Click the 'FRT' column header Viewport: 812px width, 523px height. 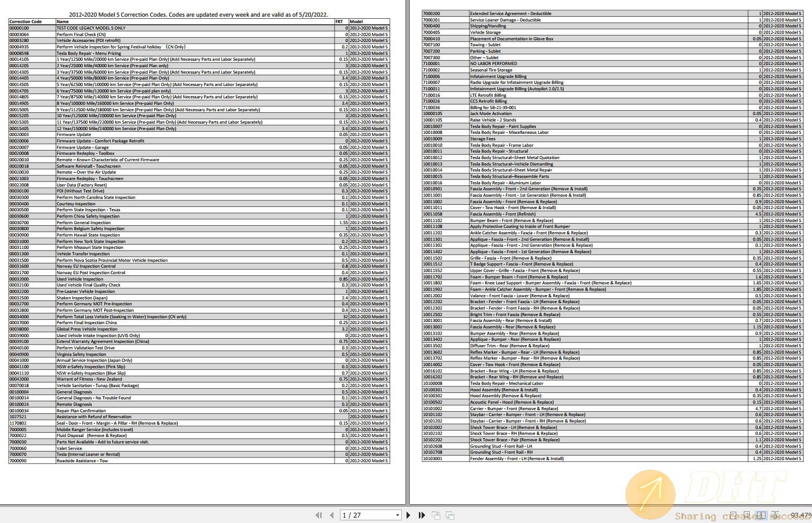tap(339, 22)
